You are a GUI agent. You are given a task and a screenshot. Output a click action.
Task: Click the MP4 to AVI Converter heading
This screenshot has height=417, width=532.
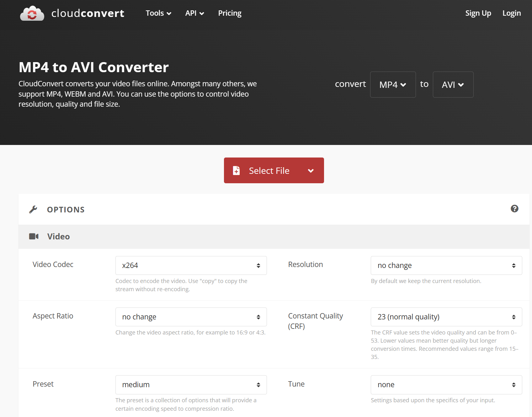[93, 67]
